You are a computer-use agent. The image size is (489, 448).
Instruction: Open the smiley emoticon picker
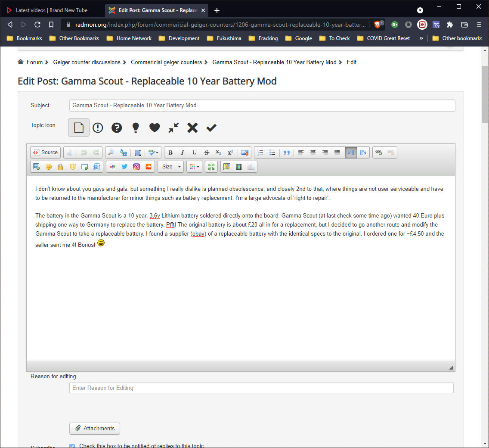49,167
